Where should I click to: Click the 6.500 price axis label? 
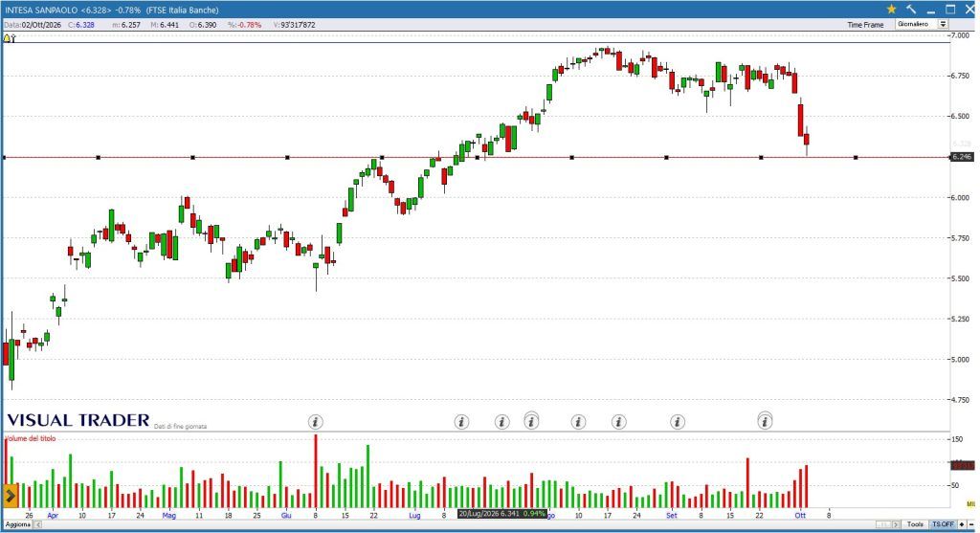tap(959, 116)
